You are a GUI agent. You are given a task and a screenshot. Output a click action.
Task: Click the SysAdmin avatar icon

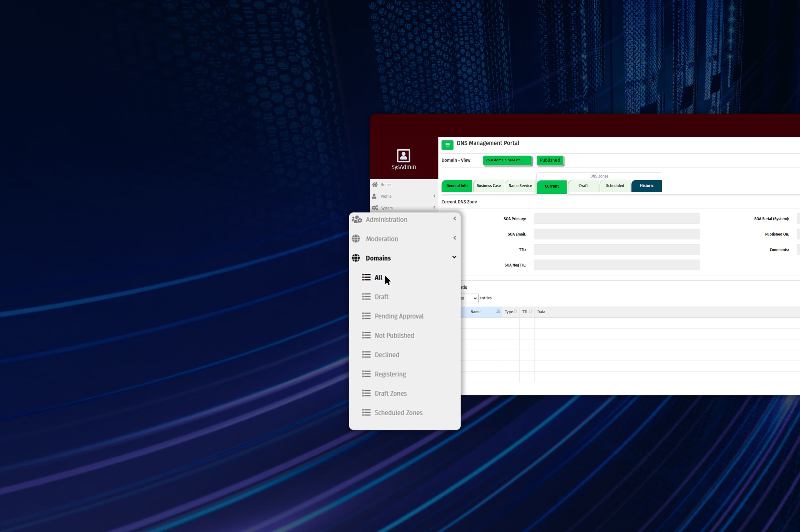403,156
